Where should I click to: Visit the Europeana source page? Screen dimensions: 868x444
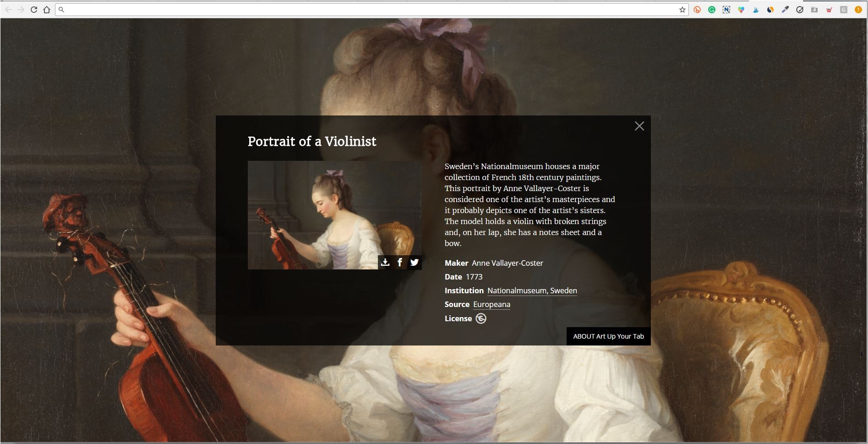coord(491,304)
